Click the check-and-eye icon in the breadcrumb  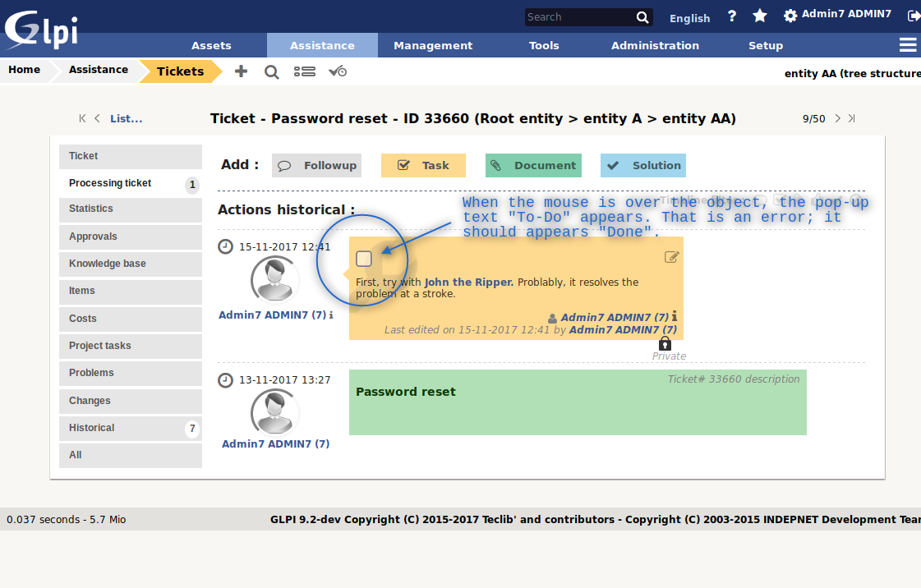click(x=338, y=71)
